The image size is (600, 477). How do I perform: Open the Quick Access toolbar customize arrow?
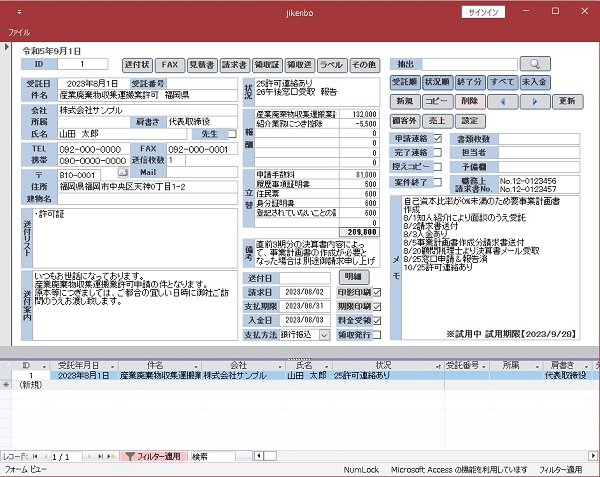[x=20, y=12]
